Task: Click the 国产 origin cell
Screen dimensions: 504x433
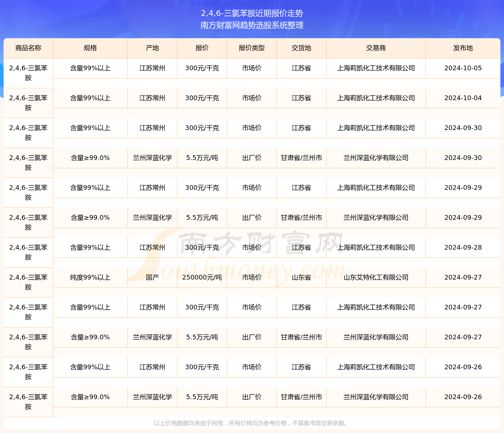Action: (153, 277)
